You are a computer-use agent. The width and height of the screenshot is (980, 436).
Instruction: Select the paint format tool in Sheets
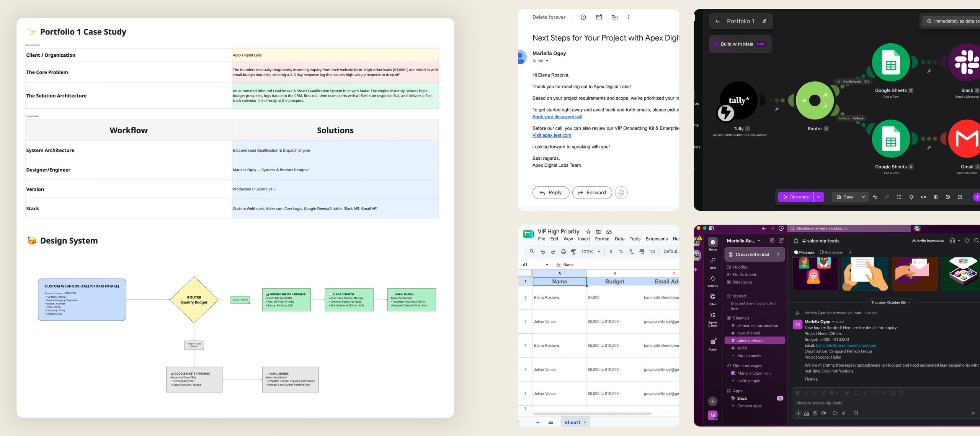573,252
